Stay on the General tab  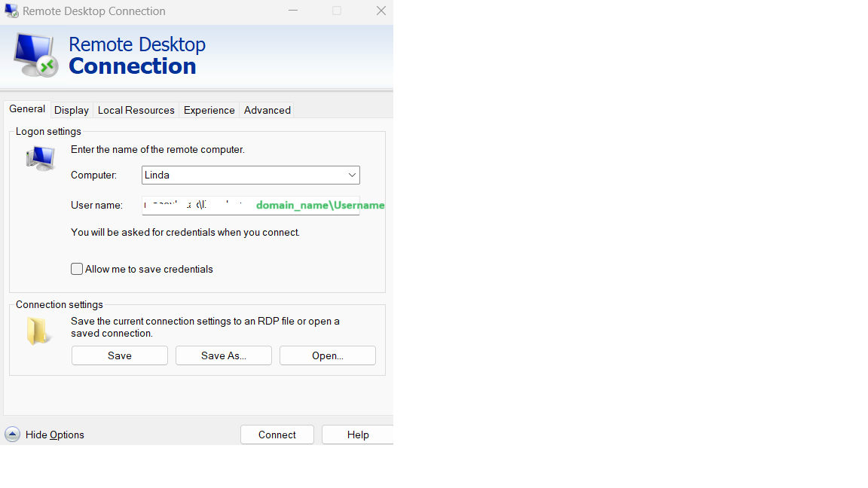(26, 109)
